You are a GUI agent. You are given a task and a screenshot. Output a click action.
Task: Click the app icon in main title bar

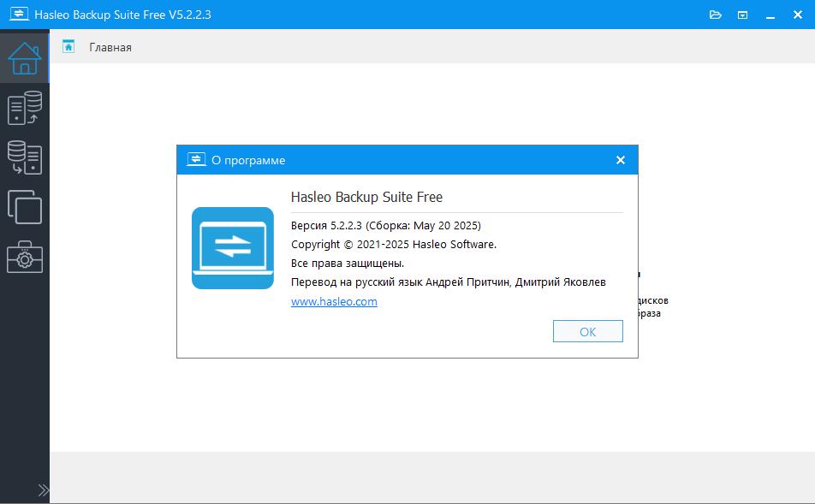tap(19, 14)
